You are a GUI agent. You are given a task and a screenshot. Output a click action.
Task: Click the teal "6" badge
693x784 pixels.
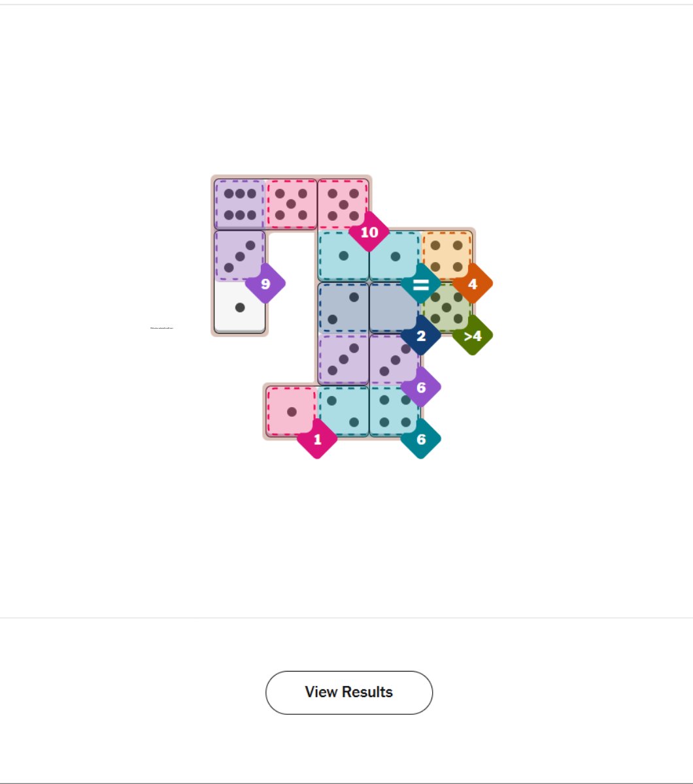pos(420,439)
